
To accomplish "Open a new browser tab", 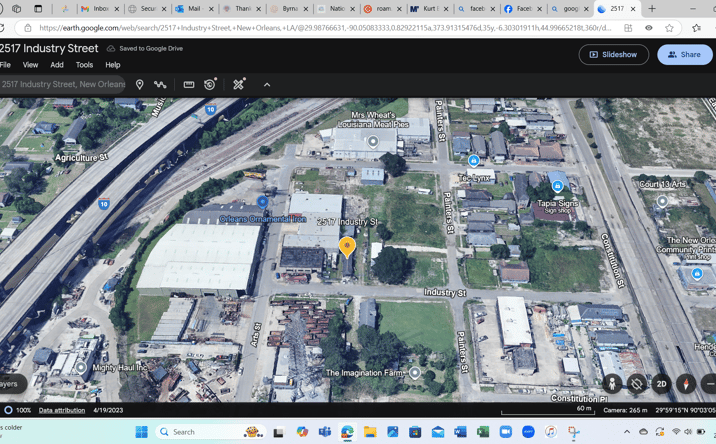I will [652, 9].
